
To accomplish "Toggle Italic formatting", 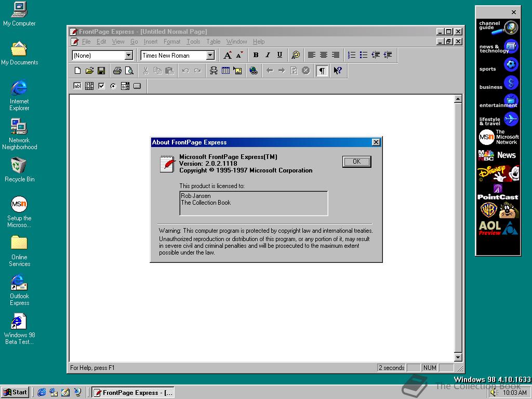I will pos(268,55).
